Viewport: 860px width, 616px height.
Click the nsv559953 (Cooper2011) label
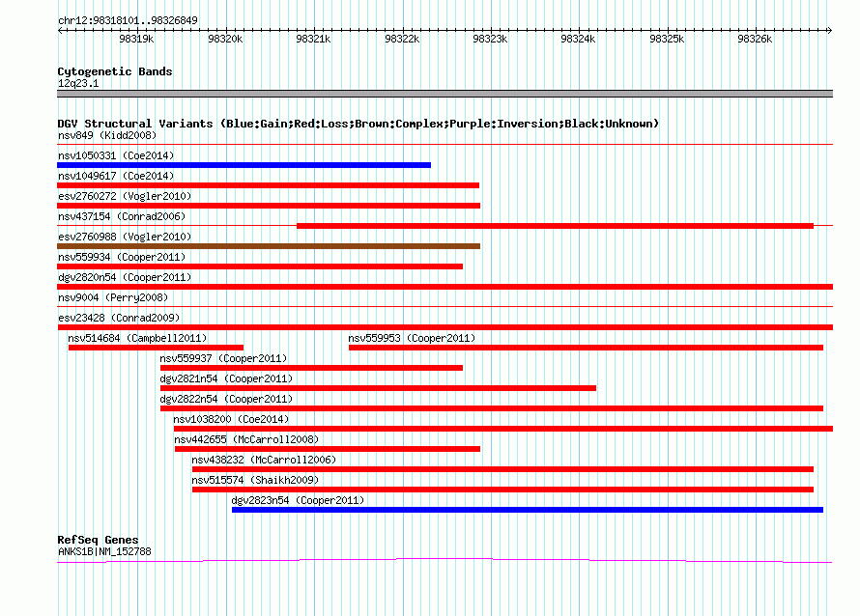coord(412,338)
